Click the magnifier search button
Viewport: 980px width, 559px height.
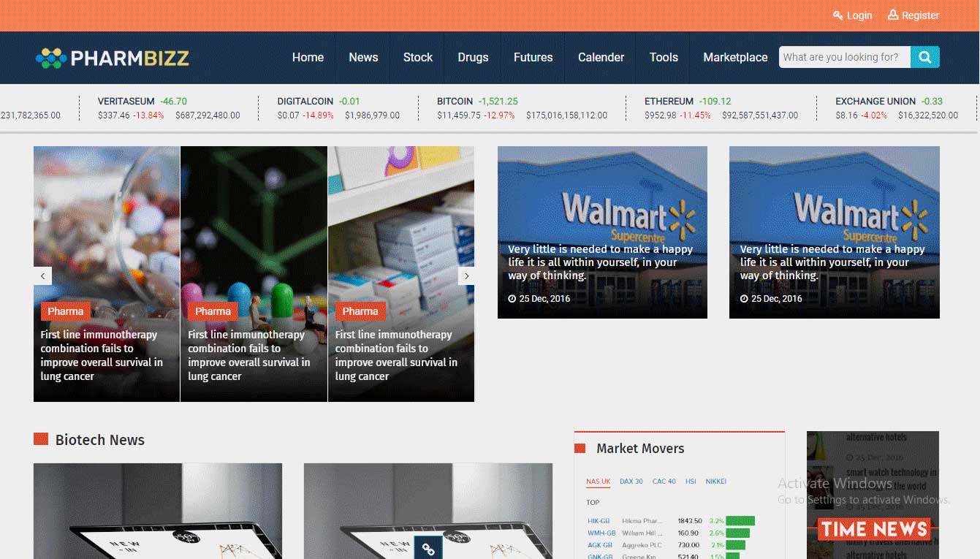(925, 57)
